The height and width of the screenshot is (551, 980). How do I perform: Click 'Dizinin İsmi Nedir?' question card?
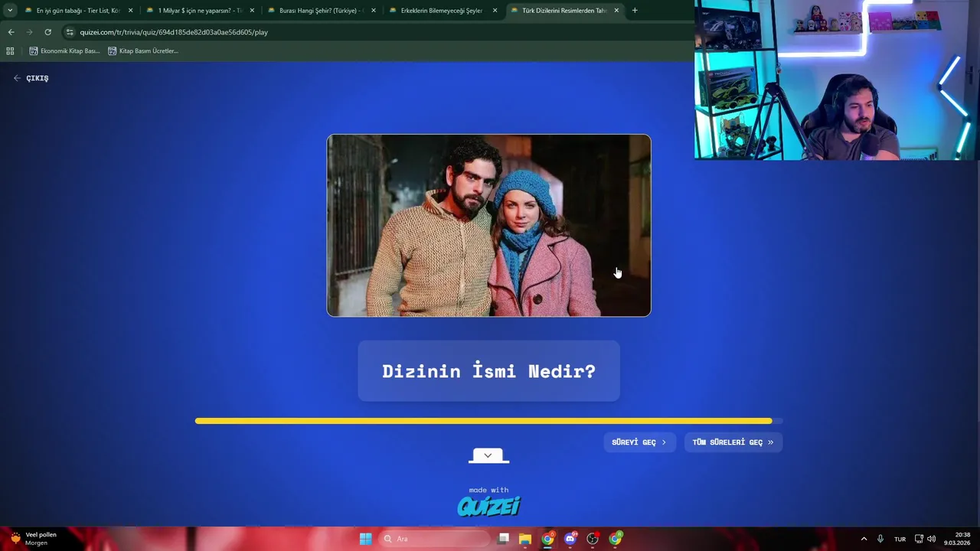tap(488, 371)
